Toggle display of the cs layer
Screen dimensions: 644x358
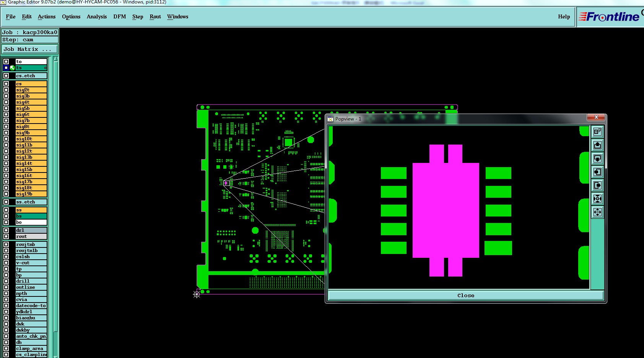[x=6, y=84]
